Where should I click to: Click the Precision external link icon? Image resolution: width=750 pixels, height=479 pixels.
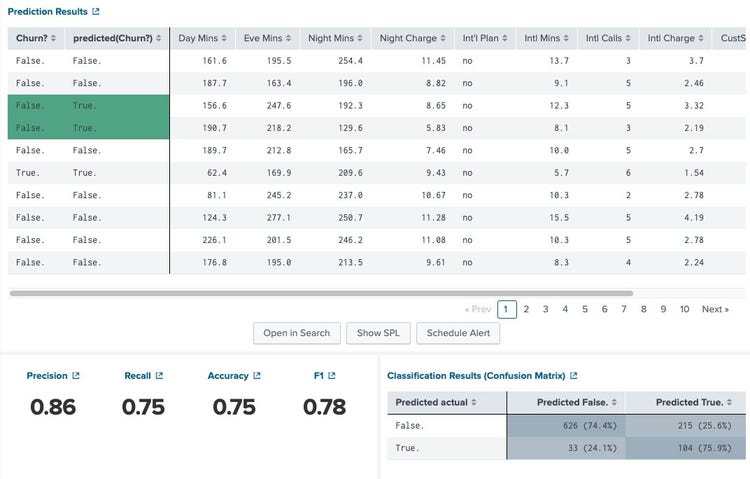[x=76, y=376]
